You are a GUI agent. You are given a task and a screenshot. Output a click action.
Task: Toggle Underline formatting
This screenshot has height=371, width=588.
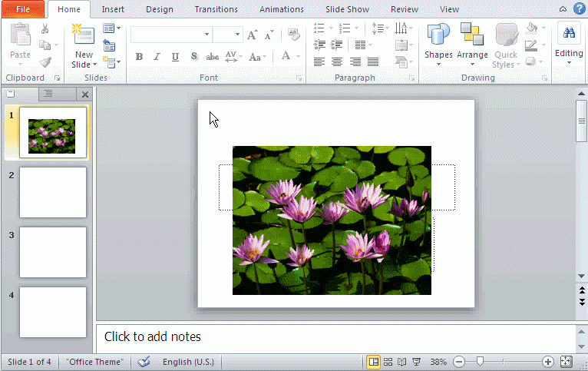coord(176,57)
